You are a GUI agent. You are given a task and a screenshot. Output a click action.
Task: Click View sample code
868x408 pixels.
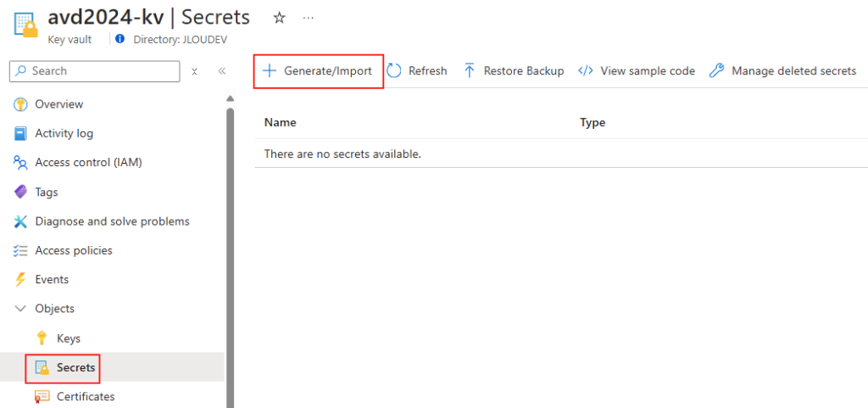(637, 71)
